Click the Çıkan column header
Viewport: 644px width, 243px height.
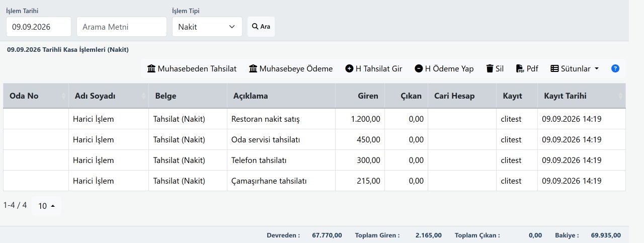(x=406, y=96)
